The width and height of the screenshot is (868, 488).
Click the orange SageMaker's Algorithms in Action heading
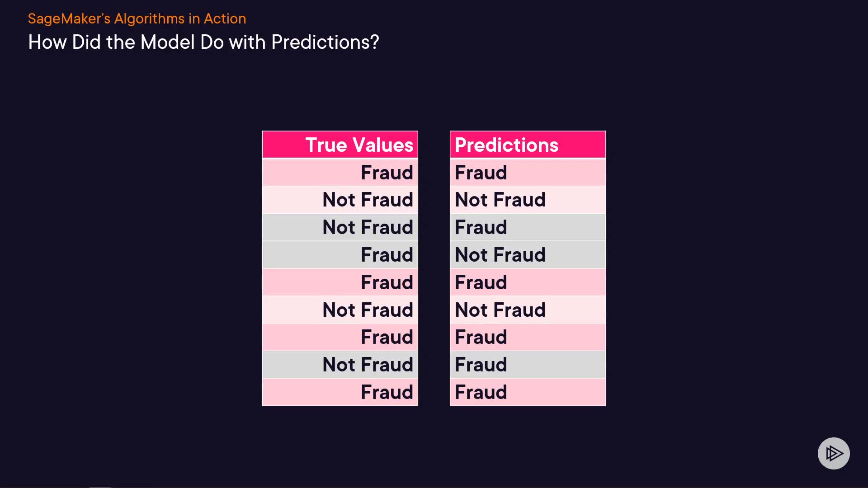tap(137, 19)
